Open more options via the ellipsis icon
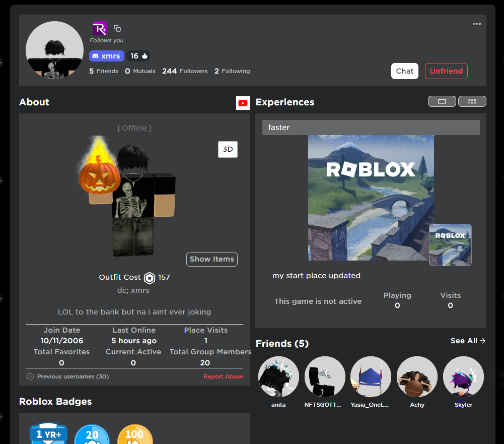504x444 pixels. (477, 24)
